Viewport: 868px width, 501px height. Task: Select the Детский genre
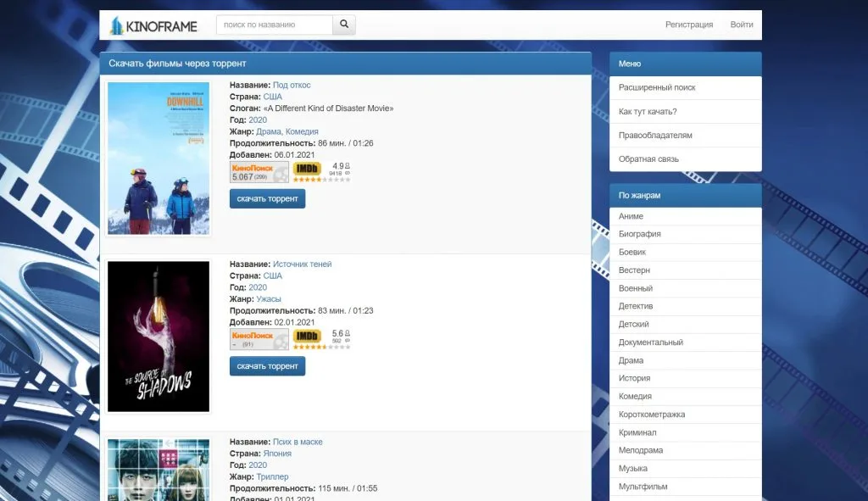[x=685, y=325]
